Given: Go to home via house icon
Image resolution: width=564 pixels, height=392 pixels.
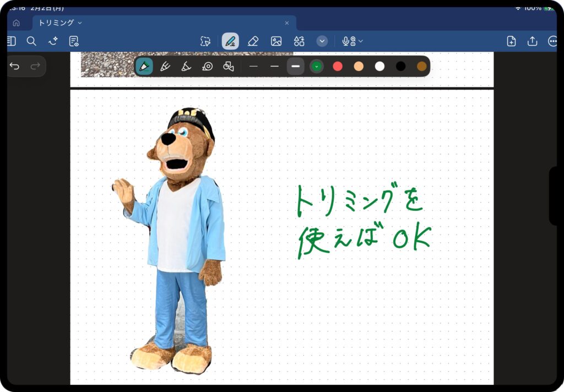Looking at the screenshot, I should click(x=16, y=23).
